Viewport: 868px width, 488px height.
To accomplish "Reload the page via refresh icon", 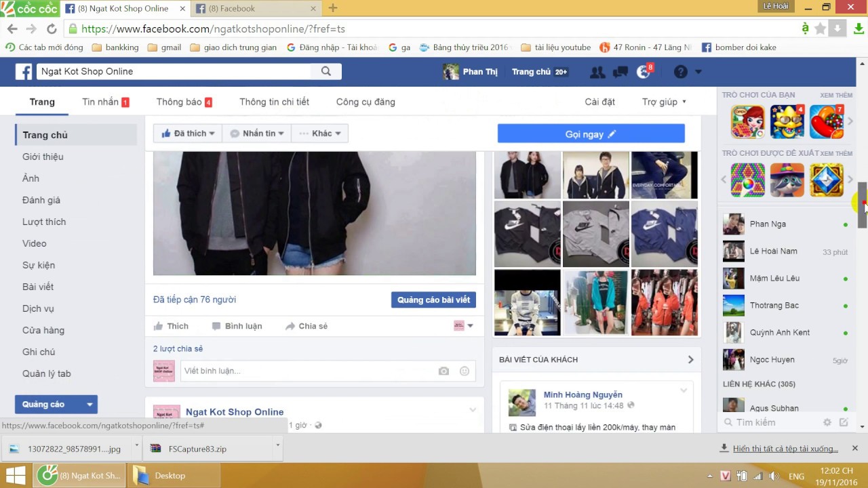I will pos(52,28).
